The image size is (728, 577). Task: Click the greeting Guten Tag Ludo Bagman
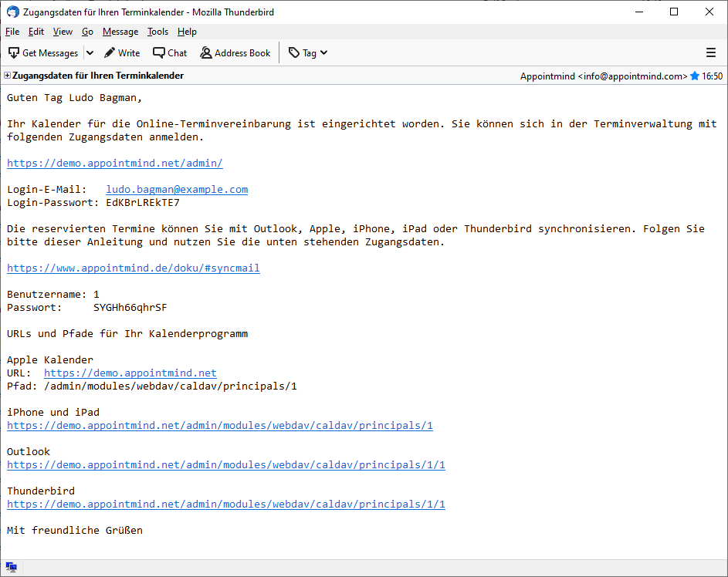[74, 98]
